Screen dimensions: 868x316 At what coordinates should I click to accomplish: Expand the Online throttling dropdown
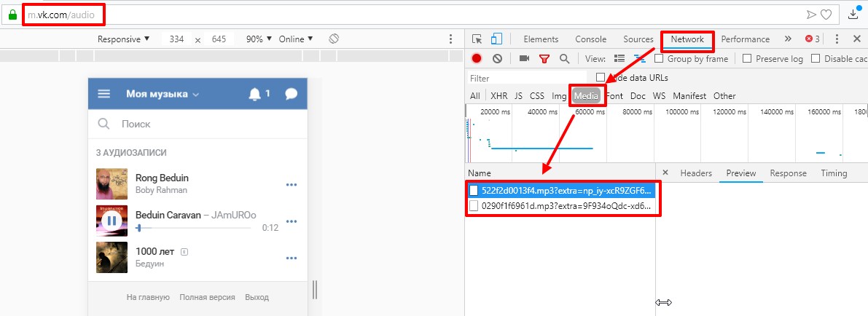point(296,39)
